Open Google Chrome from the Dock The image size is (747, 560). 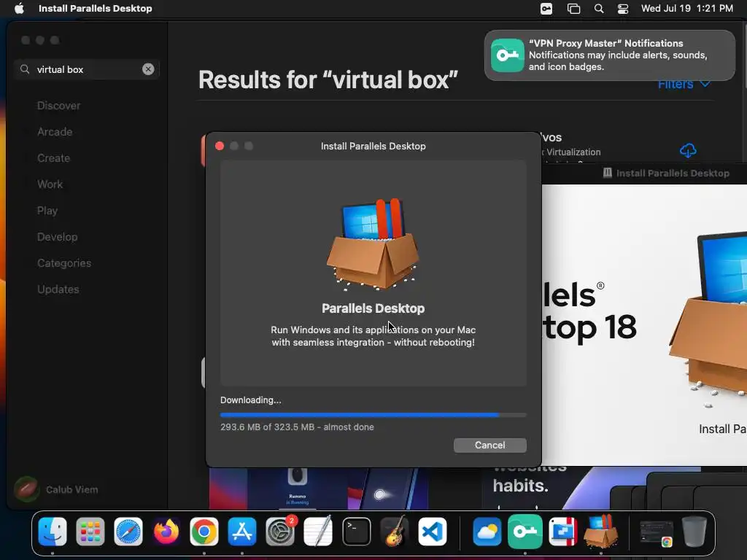point(204,532)
